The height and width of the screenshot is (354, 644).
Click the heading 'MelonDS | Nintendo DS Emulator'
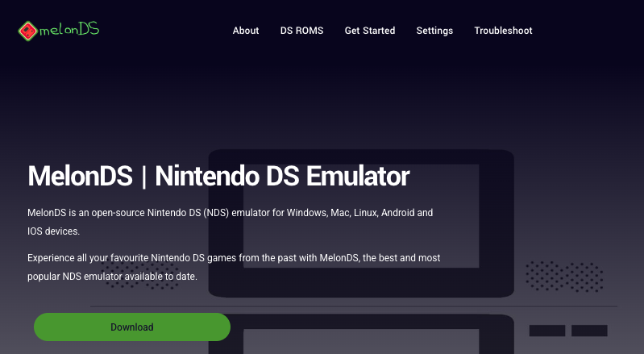tap(218, 176)
